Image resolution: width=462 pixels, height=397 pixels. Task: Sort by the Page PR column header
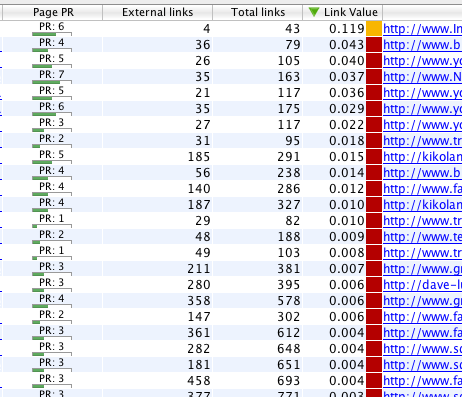[x=53, y=12]
